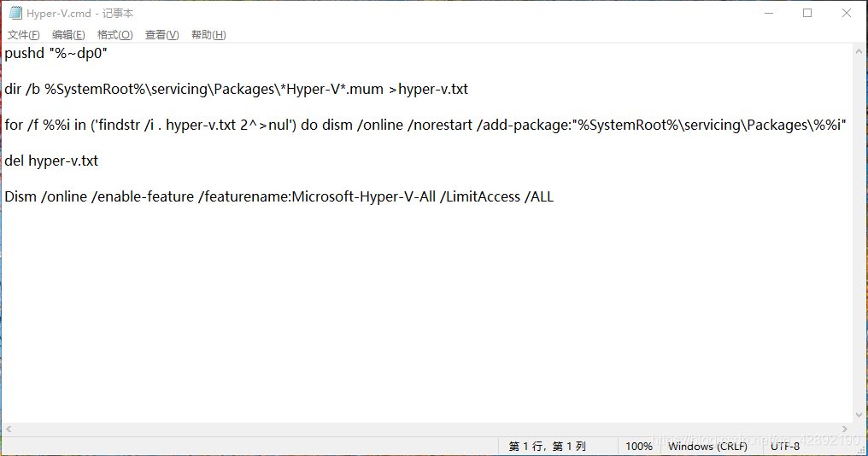Click vertical scrollbar up arrow

(x=859, y=51)
